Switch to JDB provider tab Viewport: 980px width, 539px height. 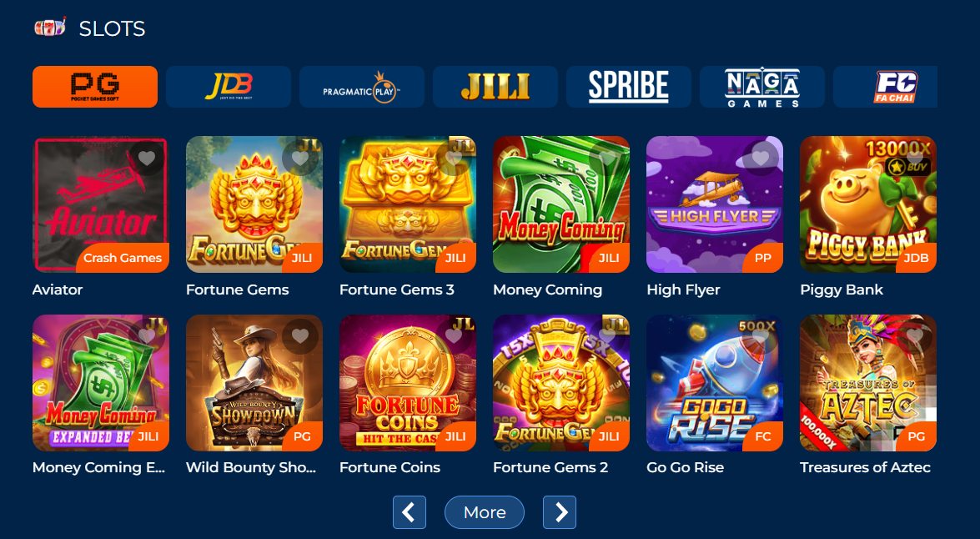[229, 87]
